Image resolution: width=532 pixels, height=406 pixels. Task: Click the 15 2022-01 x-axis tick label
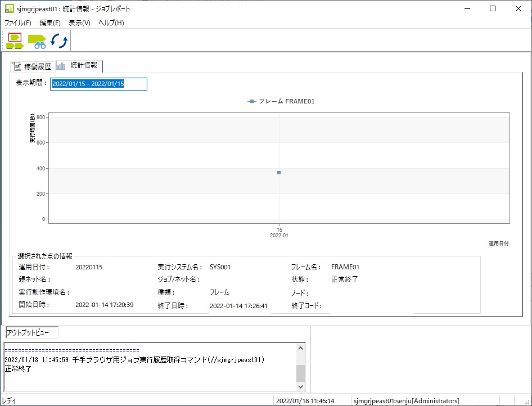coord(279,233)
